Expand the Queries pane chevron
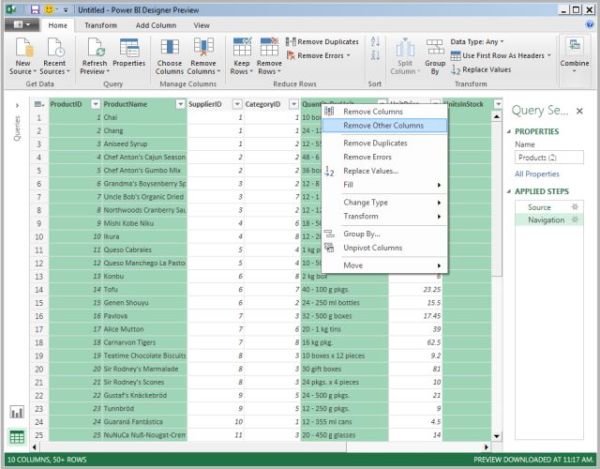The height and width of the screenshot is (469, 600). pos(17,105)
